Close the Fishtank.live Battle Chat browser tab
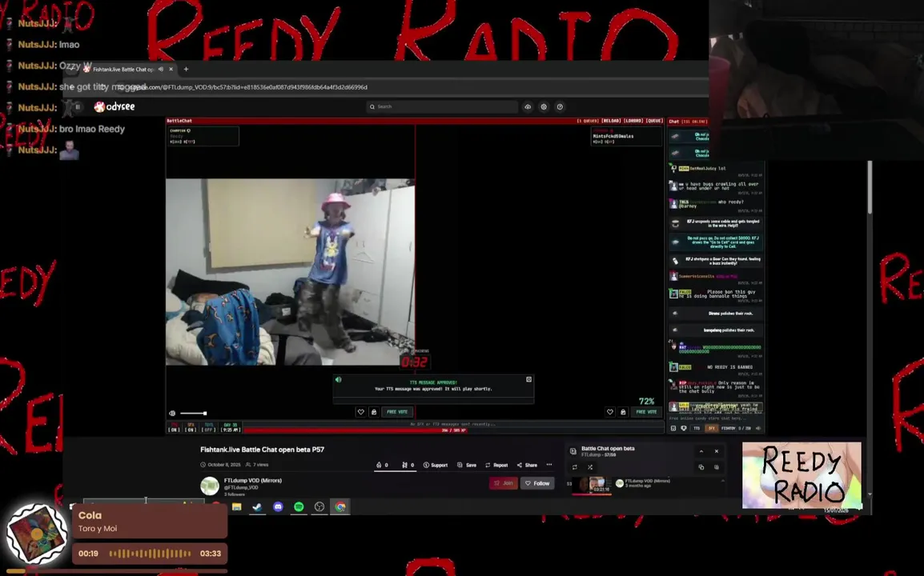 pos(171,69)
